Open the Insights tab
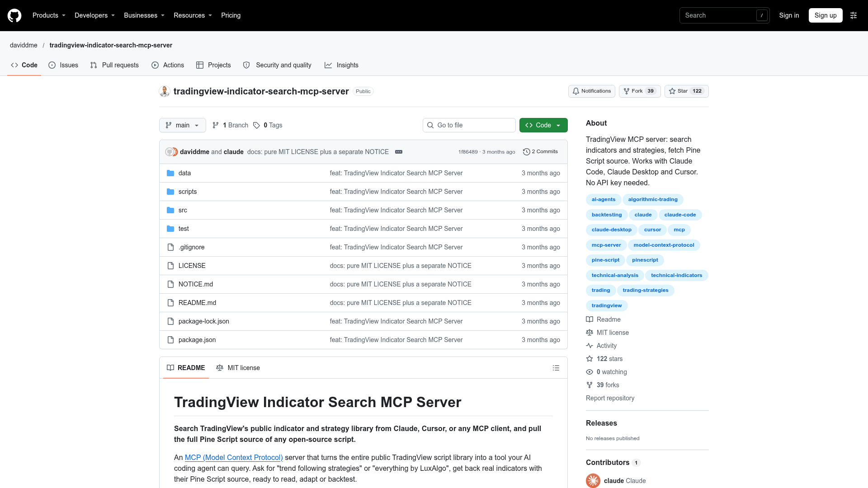This screenshot has height=488, width=868. (341, 65)
